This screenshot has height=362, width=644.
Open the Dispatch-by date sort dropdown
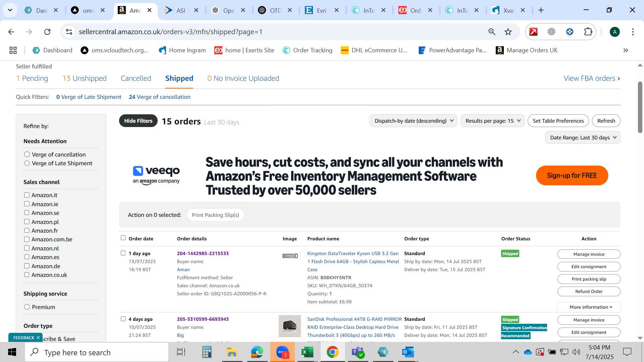[x=413, y=121]
